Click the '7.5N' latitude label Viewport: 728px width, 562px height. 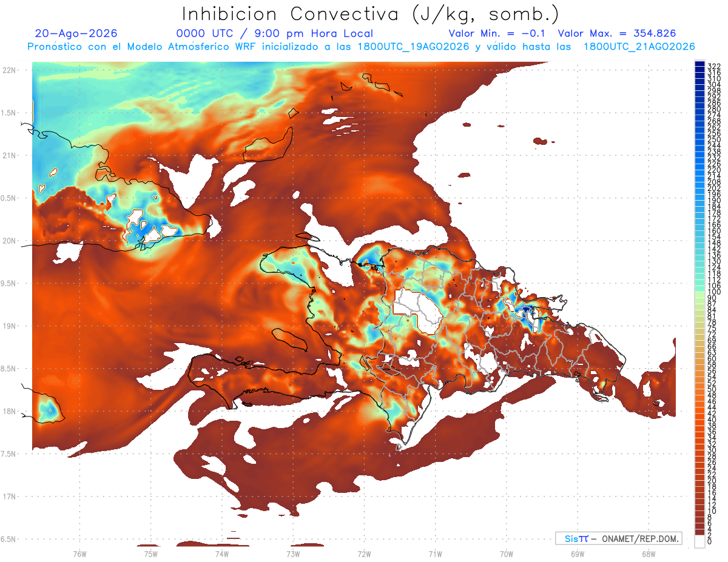[x=9, y=454]
